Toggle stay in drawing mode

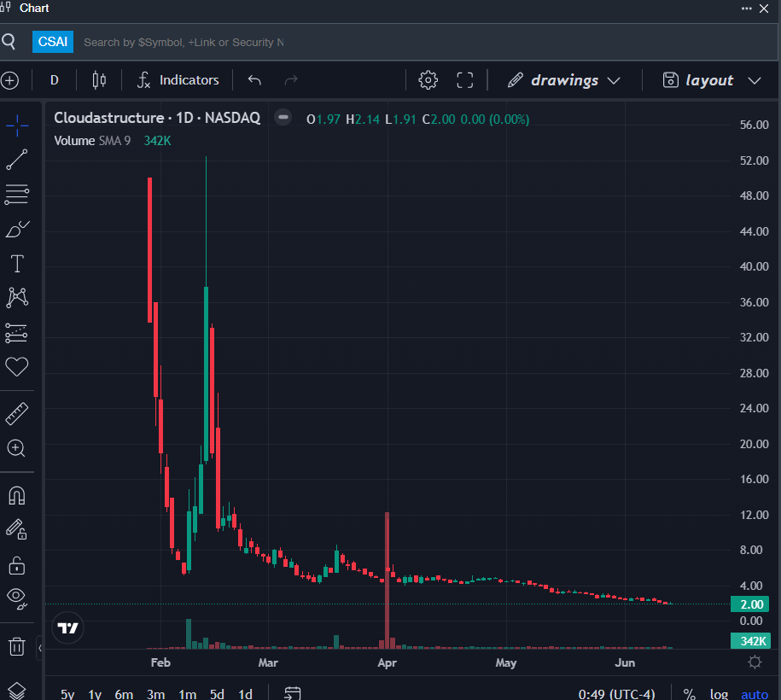pos(16,529)
